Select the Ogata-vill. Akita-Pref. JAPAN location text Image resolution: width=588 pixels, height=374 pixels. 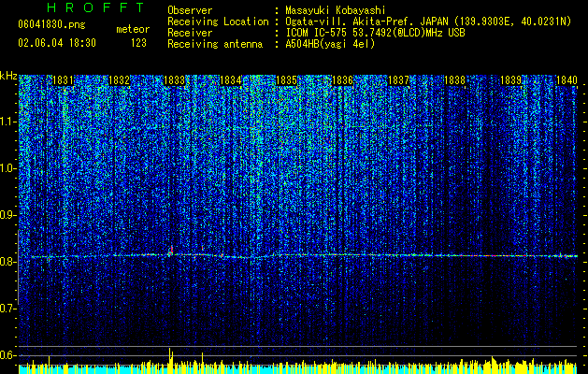point(428,22)
